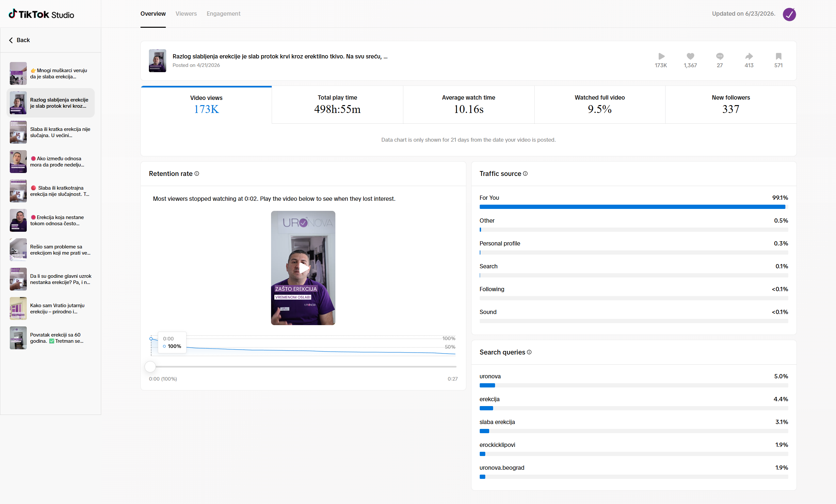Select the 'Mnogi muškarci veruju' video item

click(51, 73)
